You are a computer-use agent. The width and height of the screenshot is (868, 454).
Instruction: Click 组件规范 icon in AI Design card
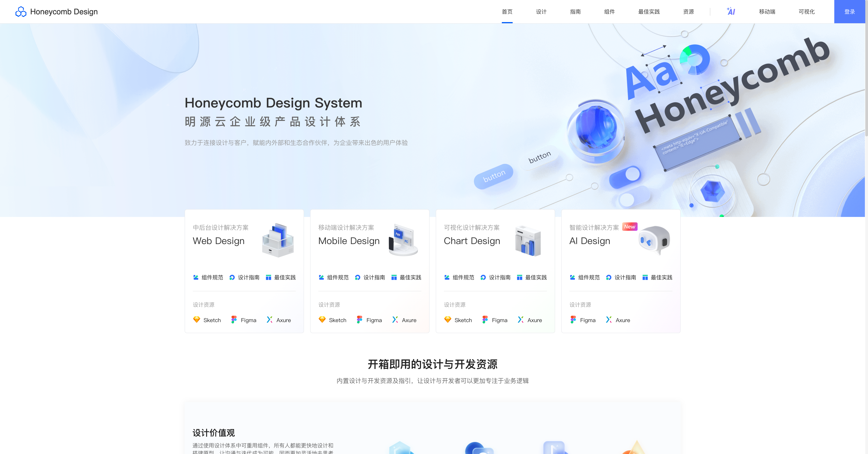(x=573, y=277)
